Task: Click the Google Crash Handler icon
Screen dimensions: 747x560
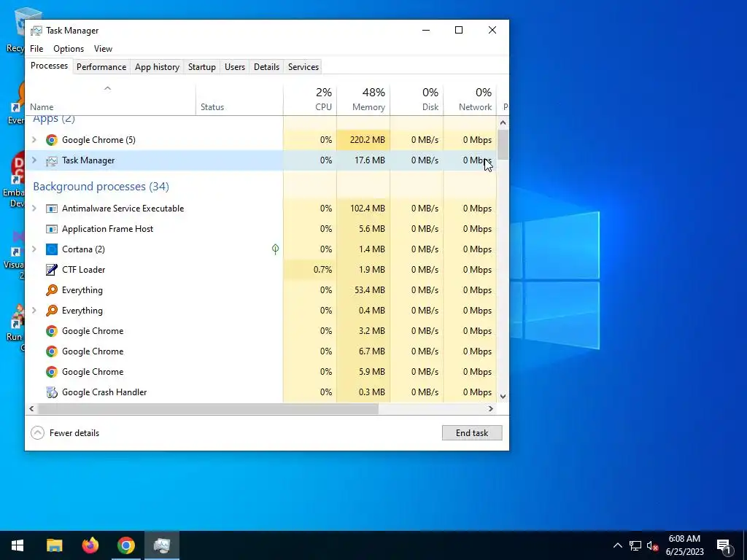Action: 52,392
